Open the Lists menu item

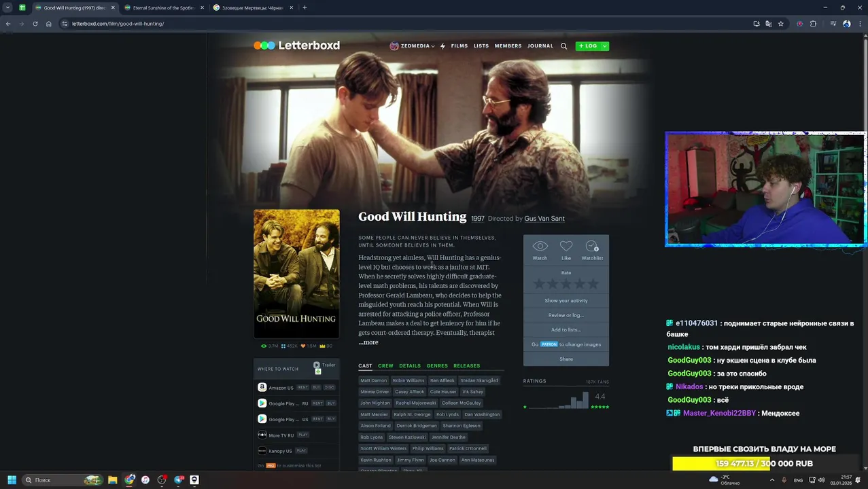[x=481, y=46]
